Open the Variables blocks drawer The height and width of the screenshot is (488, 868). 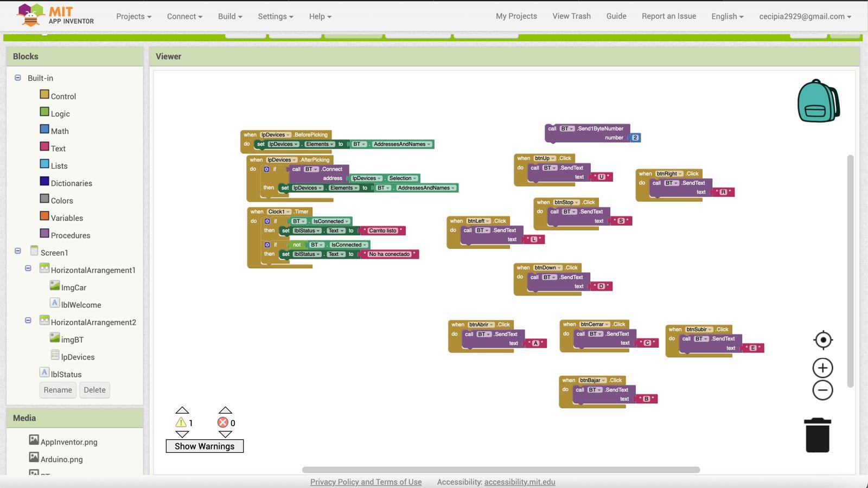pyautogui.click(x=67, y=217)
